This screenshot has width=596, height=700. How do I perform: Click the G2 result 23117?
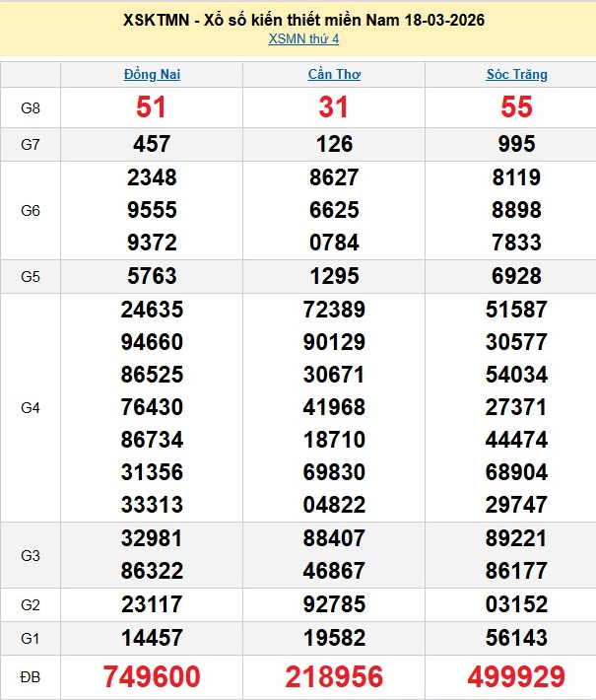pyautogui.click(x=152, y=603)
